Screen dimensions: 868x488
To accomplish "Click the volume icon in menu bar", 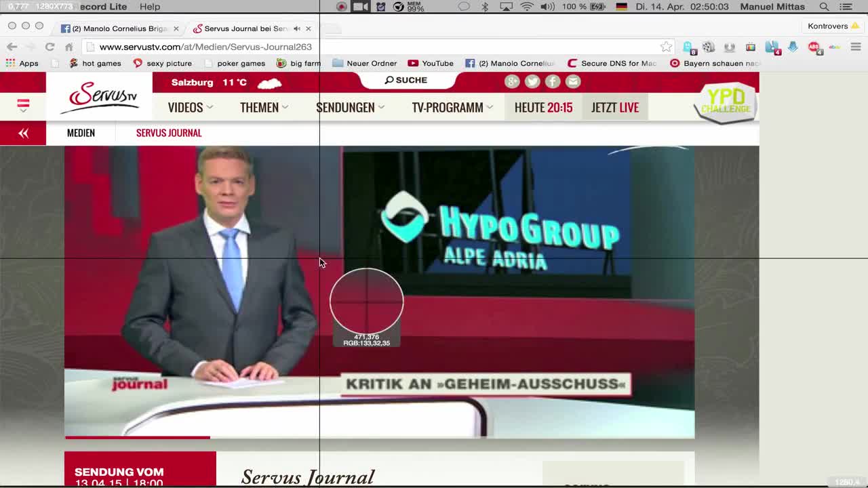I will pos(548,7).
